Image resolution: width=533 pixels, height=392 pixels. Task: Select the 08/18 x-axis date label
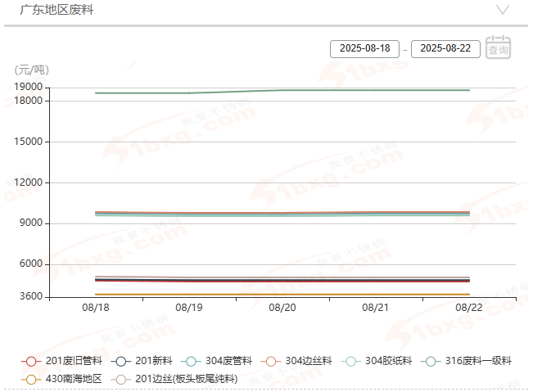[96, 309]
